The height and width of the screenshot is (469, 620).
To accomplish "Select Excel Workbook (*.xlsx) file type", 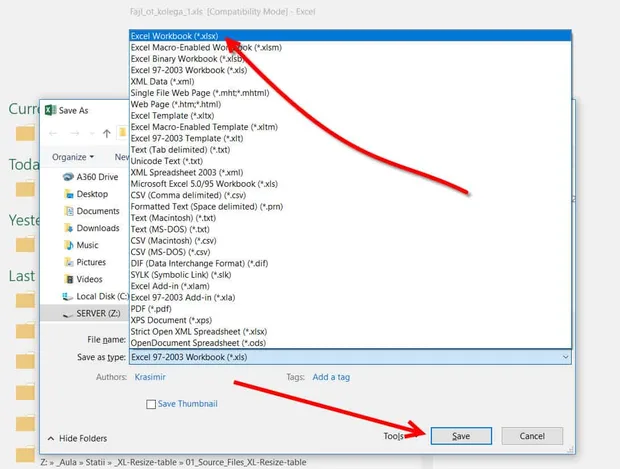I will (350, 36).
